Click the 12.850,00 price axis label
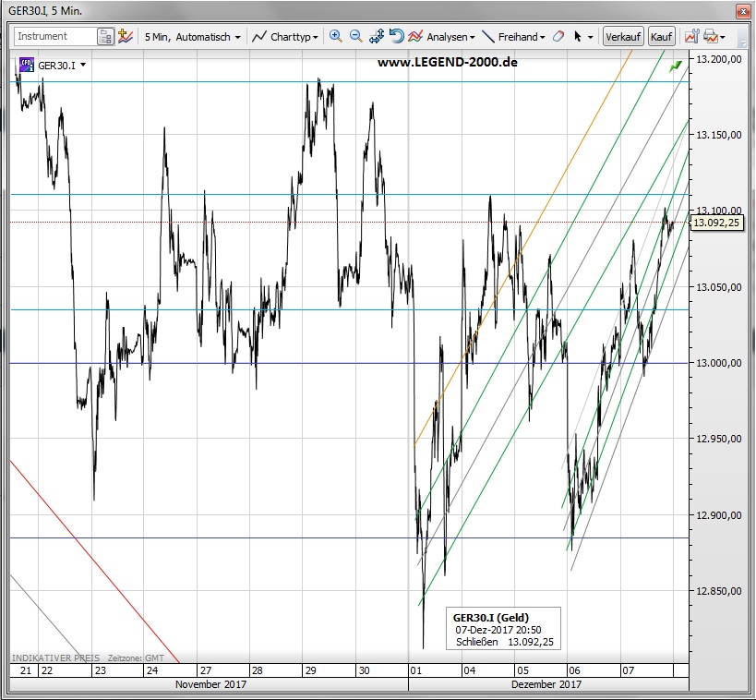Image resolution: width=756 pixels, height=700 pixels. (x=718, y=591)
